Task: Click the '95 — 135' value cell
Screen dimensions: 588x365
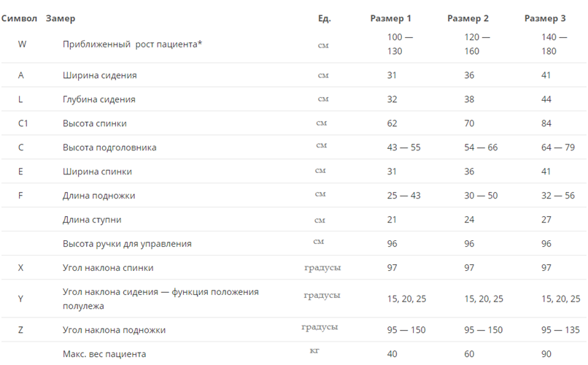Action: point(560,330)
